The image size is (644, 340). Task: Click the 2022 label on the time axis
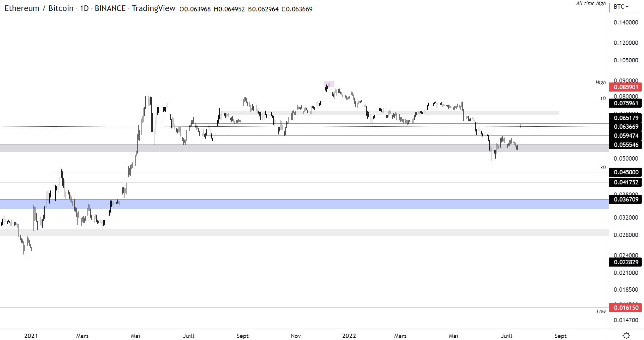[x=349, y=336]
